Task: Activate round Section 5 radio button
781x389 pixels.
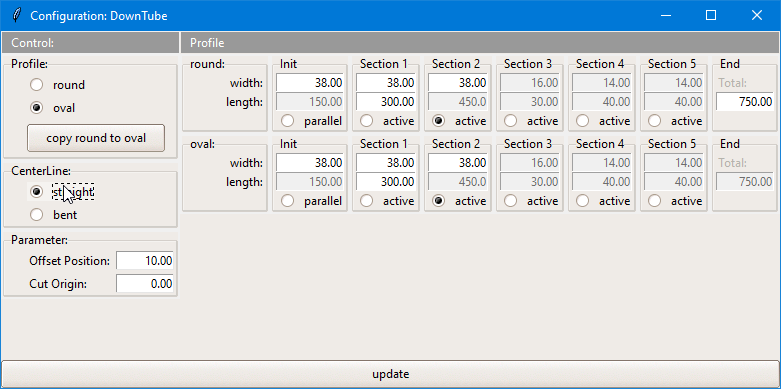Action: tap(654, 121)
